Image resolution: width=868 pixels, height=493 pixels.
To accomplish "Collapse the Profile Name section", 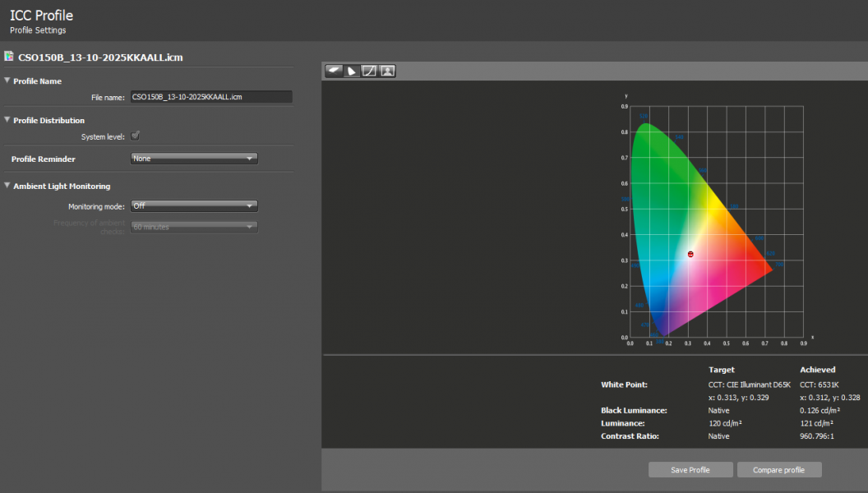I will coord(7,81).
